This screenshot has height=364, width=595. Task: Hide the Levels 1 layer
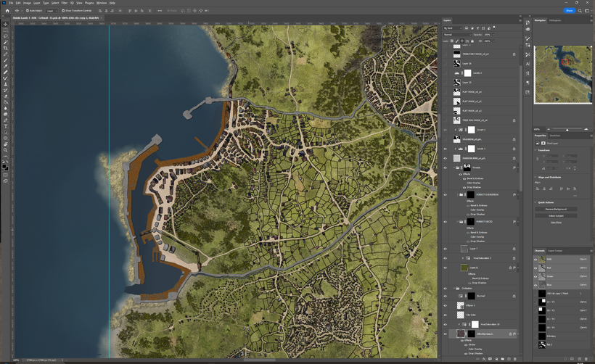point(446,149)
